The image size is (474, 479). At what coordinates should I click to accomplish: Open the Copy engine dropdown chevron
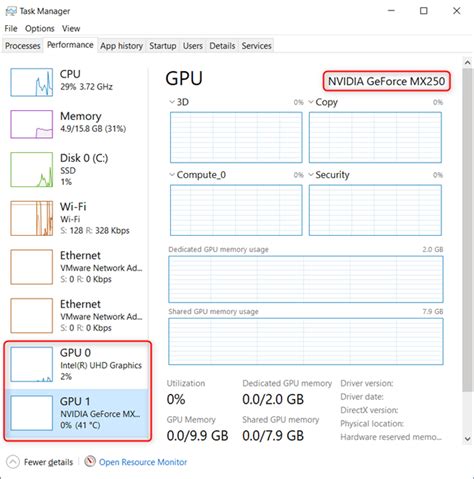pos(311,102)
